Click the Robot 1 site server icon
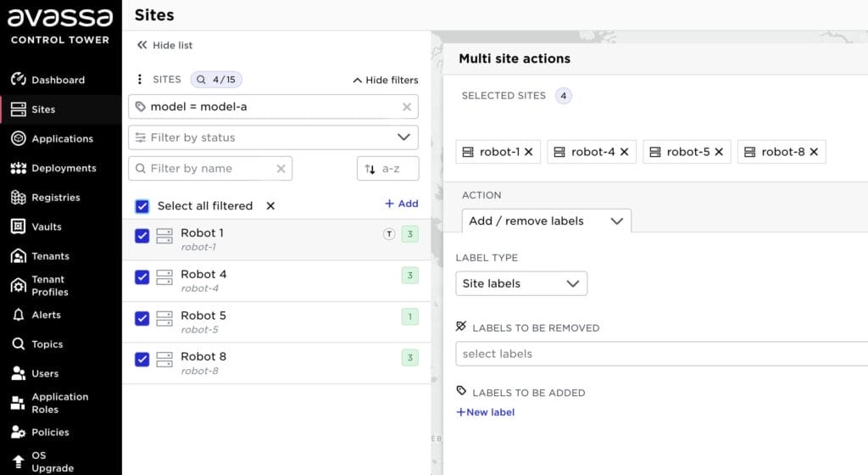 click(164, 236)
